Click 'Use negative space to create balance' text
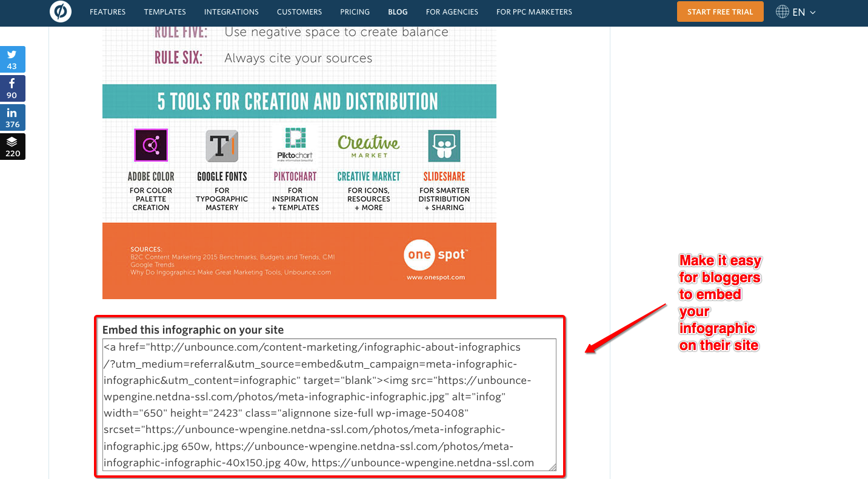 [x=336, y=32]
